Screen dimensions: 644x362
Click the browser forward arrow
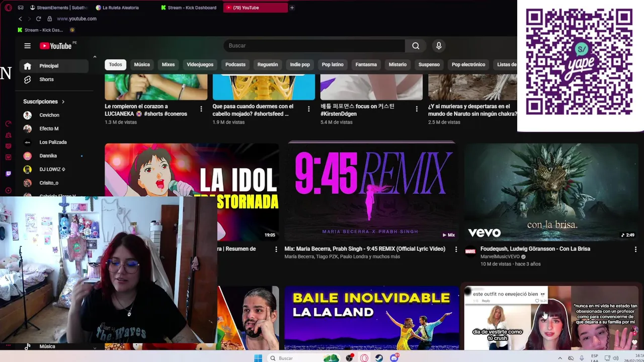[x=29, y=19]
